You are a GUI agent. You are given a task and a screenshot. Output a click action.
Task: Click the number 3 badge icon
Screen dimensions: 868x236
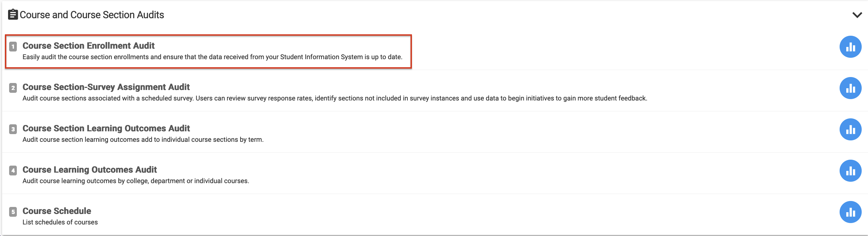pyautogui.click(x=13, y=129)
